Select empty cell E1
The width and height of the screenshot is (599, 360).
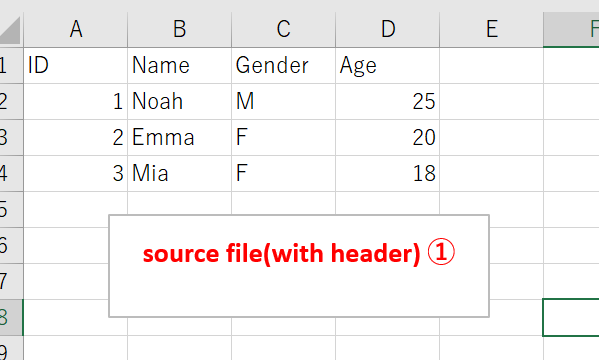492,65
